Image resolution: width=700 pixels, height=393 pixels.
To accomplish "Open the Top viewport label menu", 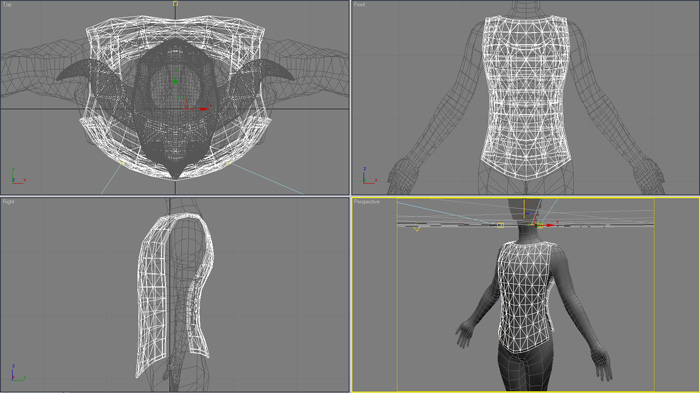I will (7, 4).
